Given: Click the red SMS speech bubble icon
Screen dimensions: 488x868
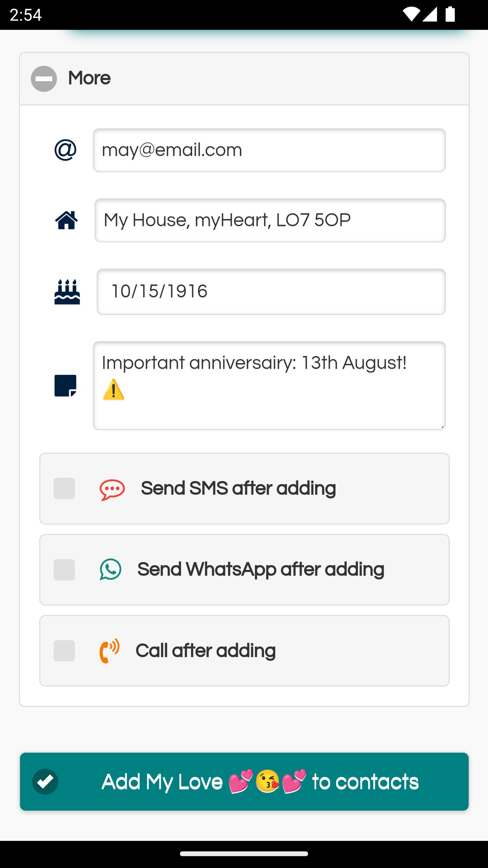Looking at the screenshot, I should 112,489.
